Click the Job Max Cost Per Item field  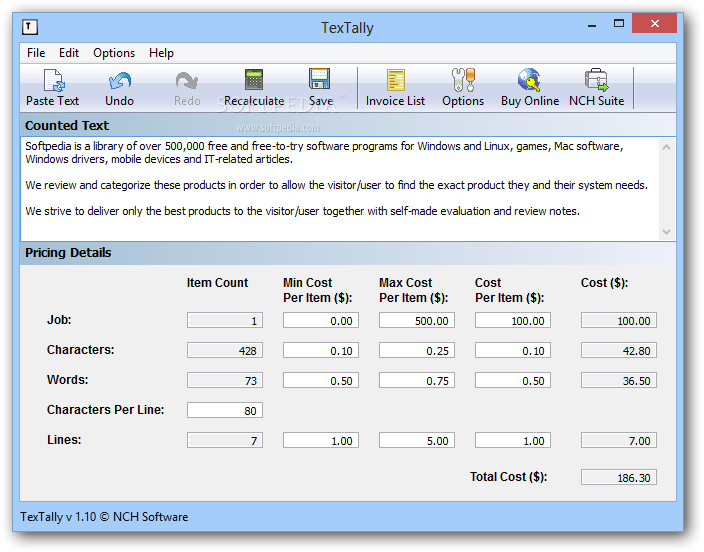point(416,321)
